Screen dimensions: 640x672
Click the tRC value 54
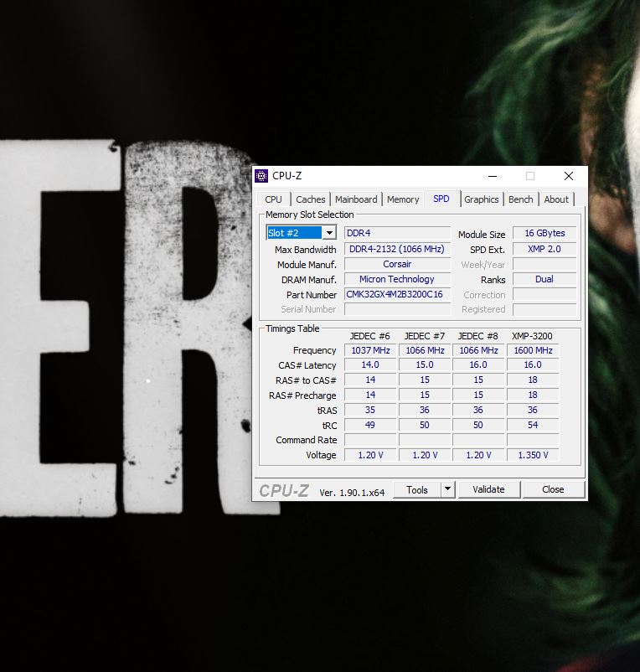533,425
